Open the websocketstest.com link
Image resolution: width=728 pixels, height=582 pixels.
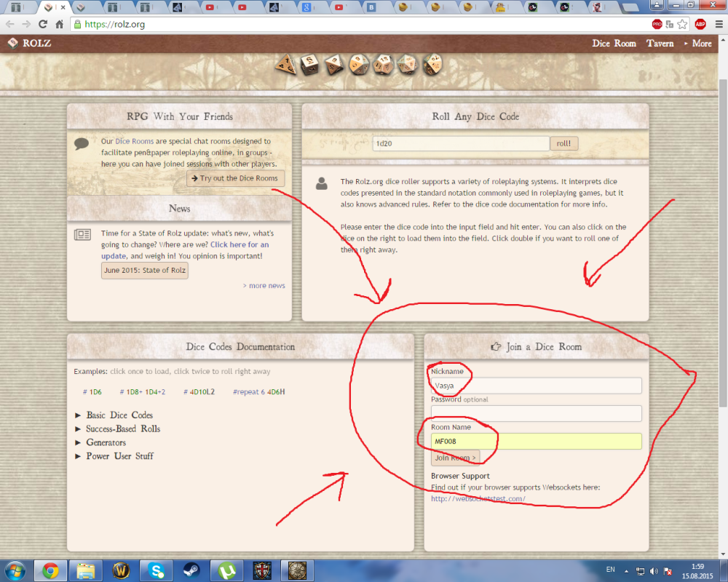tap(478, 498)
